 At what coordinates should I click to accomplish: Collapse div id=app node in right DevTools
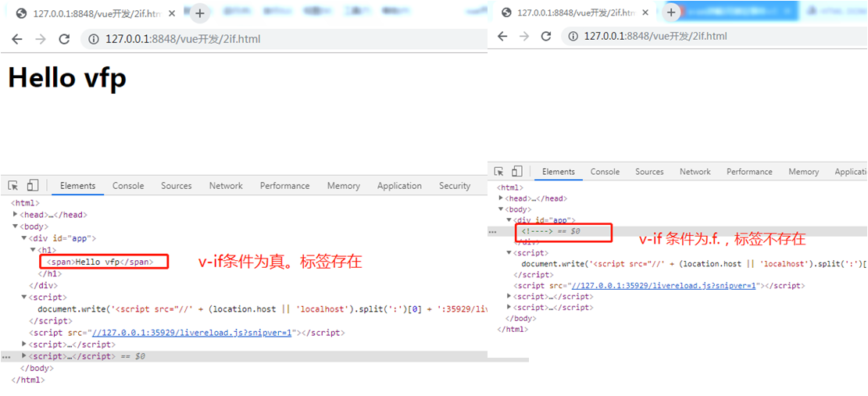pyautogui.click(x=510, y=220)
